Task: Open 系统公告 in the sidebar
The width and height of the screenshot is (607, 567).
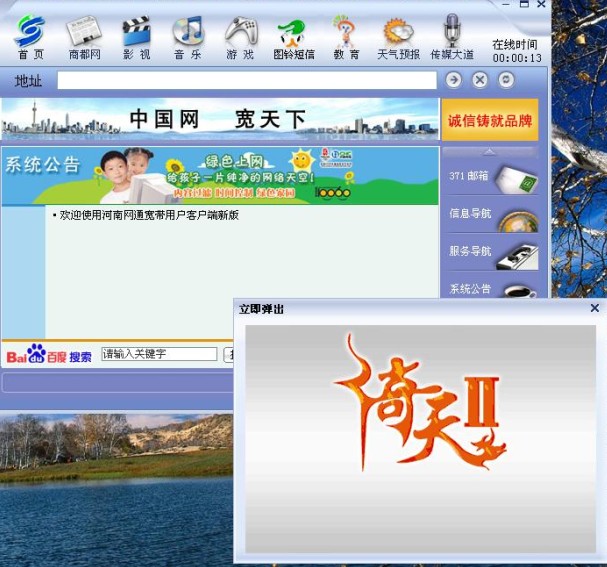Action: (492, 287)
